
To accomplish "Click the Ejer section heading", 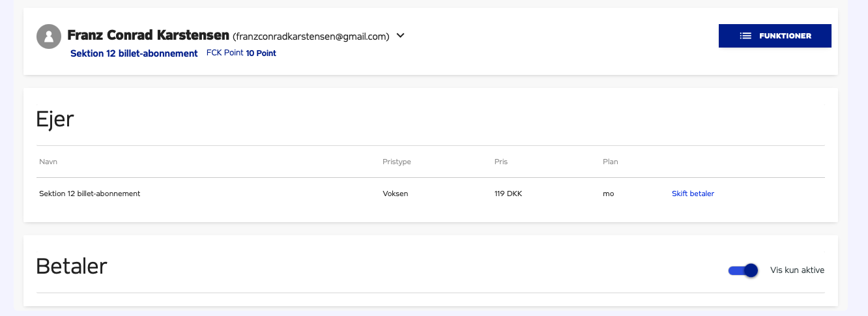I will pyautogui.click(x=55, y=119).
